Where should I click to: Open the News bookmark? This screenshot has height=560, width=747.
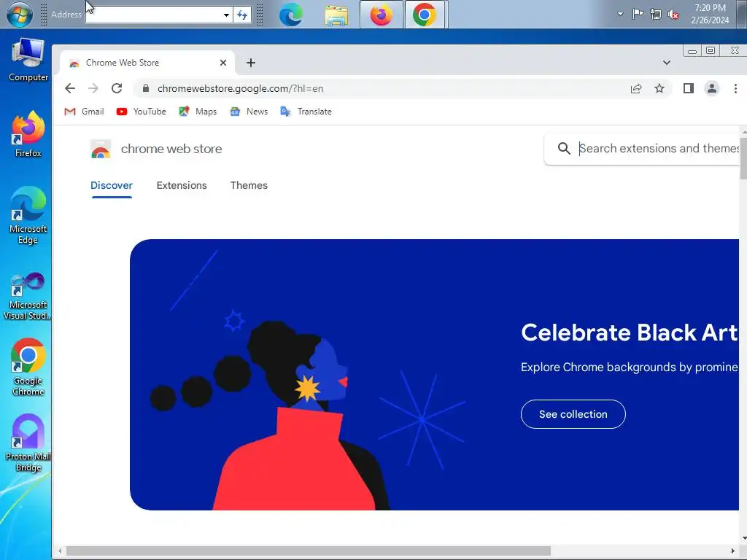pos(249,112)
